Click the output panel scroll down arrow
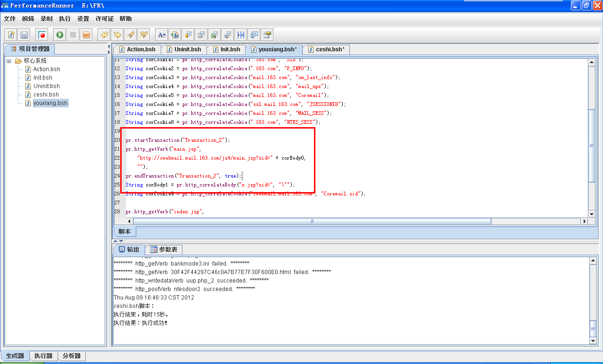Viewport: 603px width, 364px height. 593,340
